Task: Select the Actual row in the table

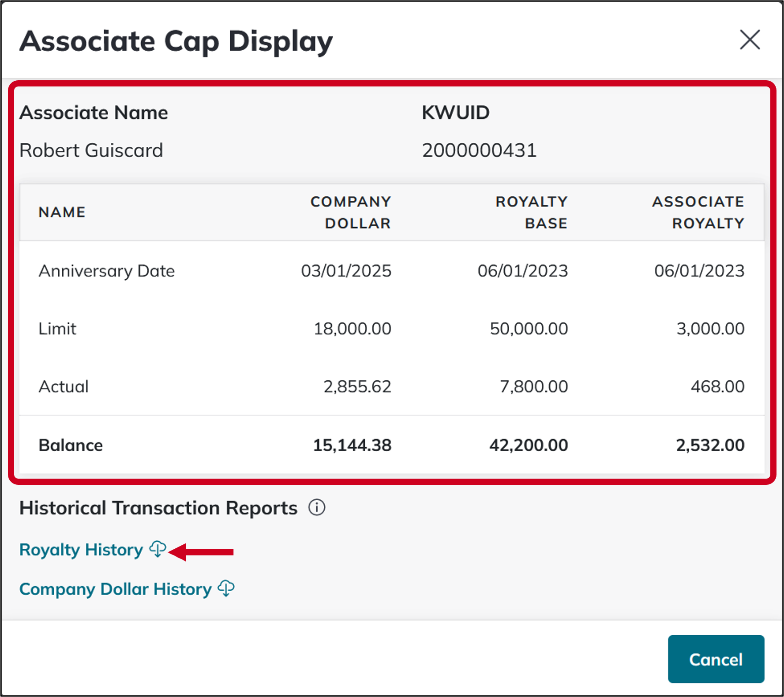Action: tap(63, 386)
